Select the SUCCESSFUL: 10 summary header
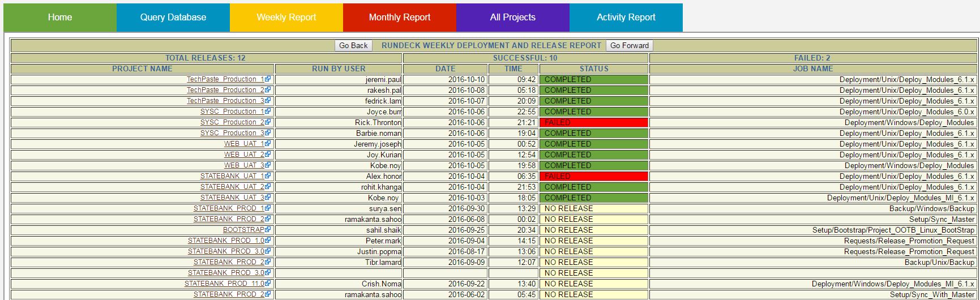The width and height of the screenshot is (980, 300). (525, 58)
